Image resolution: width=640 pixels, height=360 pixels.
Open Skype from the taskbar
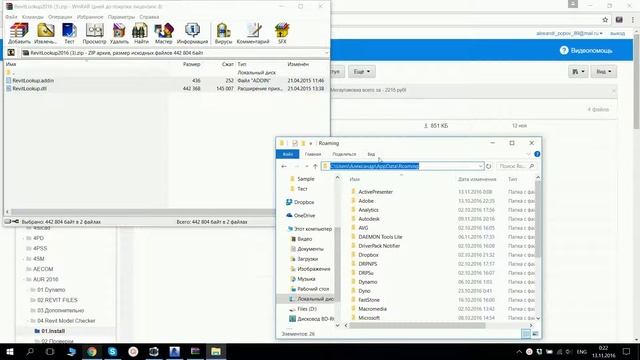(x=113, y=351)
